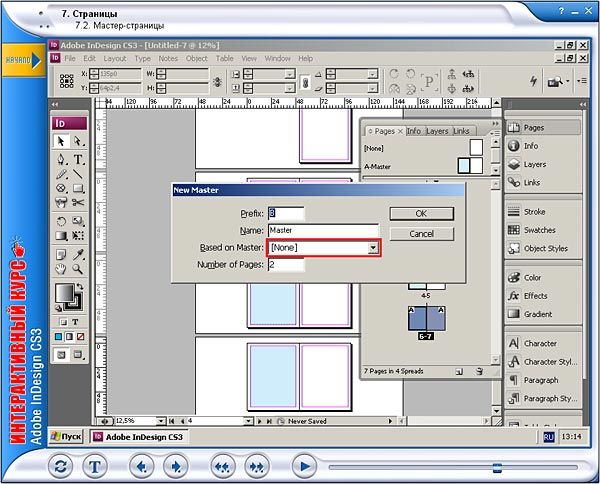600x484 pixels.
Task: Open the Never Saved status menu arrow
Action: (x=390, y=421)
